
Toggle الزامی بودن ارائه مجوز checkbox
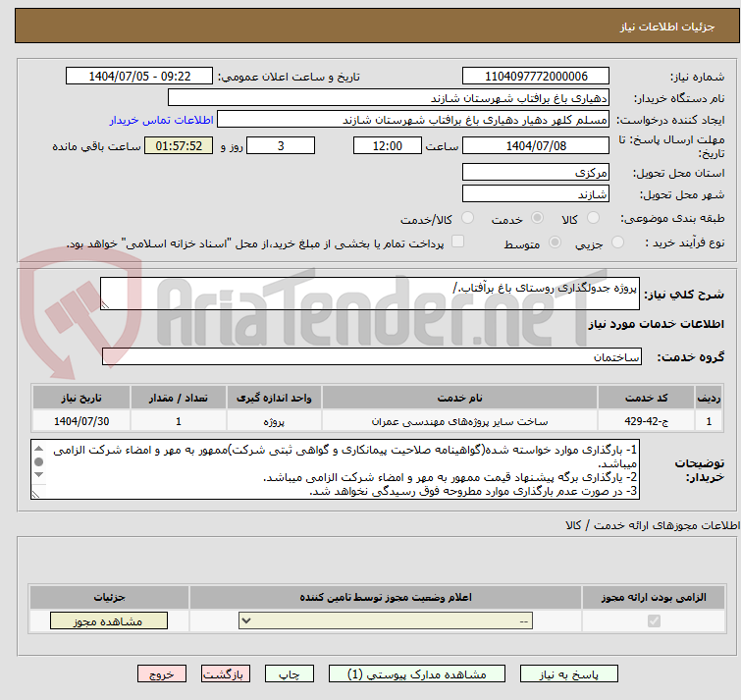coord(655,621)
